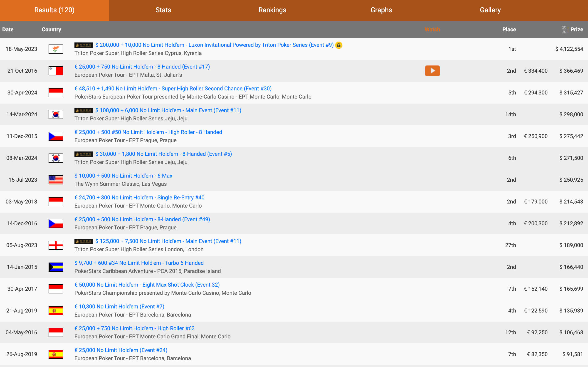Open the € 10,300 No Limit Hold'em (Event #7) link
The width and height of the screenshot is (588, 367).
coord(119,307)
